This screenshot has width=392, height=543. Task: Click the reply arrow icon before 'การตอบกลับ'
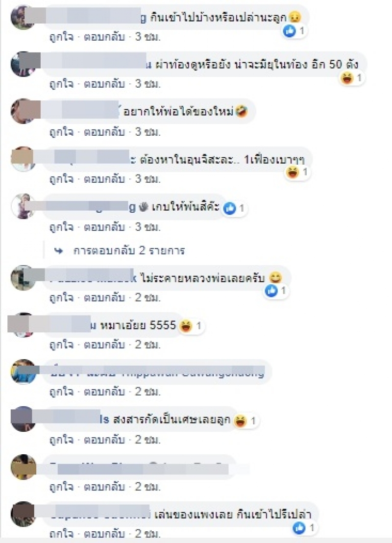point(59,251)
